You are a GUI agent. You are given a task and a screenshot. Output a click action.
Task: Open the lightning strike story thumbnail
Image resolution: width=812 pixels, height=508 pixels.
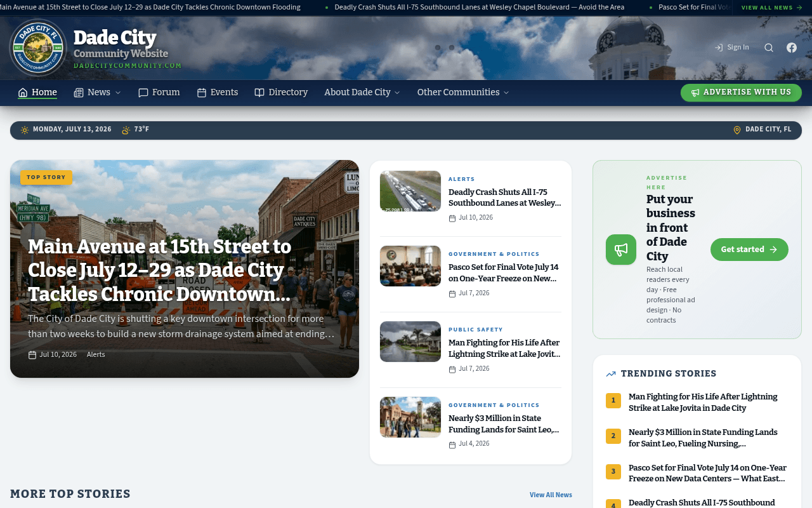tap(410, 342)
